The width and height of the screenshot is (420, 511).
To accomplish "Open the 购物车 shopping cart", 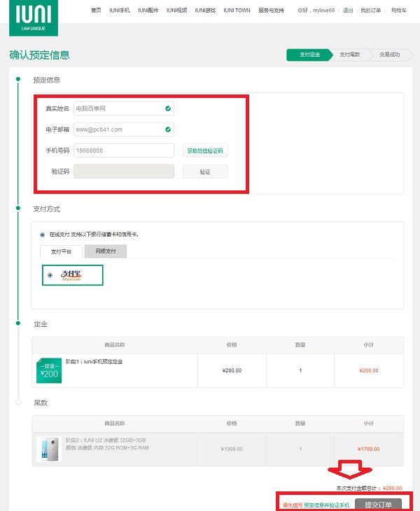I will 399,10.
